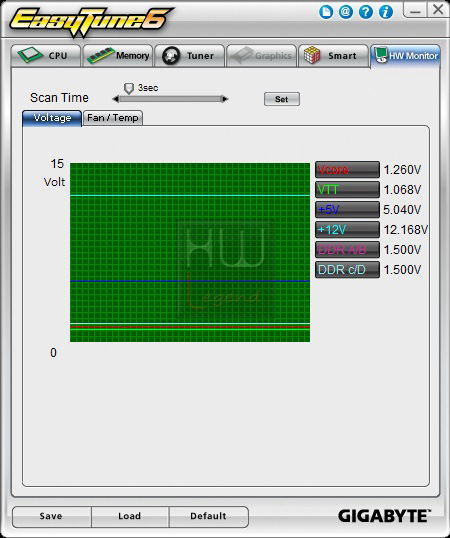The width and height of the screenshot is (450, 538).
Task: Open the CPU tab
Action: (46, 56)
